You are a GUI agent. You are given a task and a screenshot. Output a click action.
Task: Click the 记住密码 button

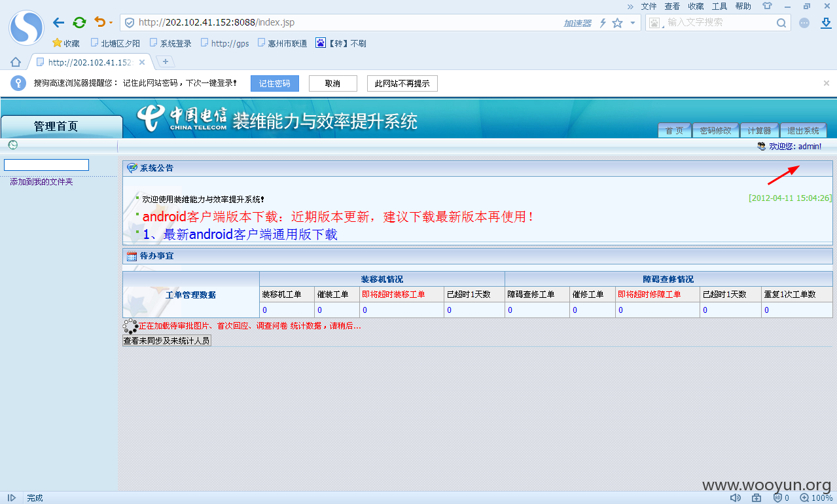(x=275, y=84)
